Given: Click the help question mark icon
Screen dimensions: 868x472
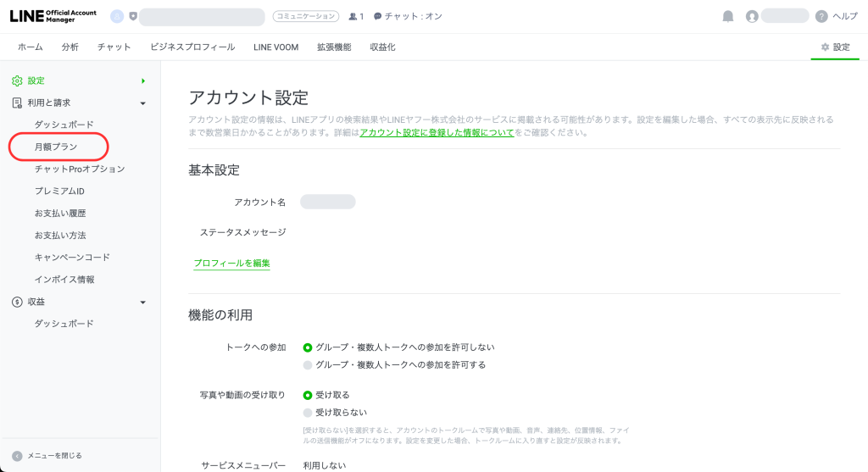Looking at the screenshot, I should click(x=821, y=16).
